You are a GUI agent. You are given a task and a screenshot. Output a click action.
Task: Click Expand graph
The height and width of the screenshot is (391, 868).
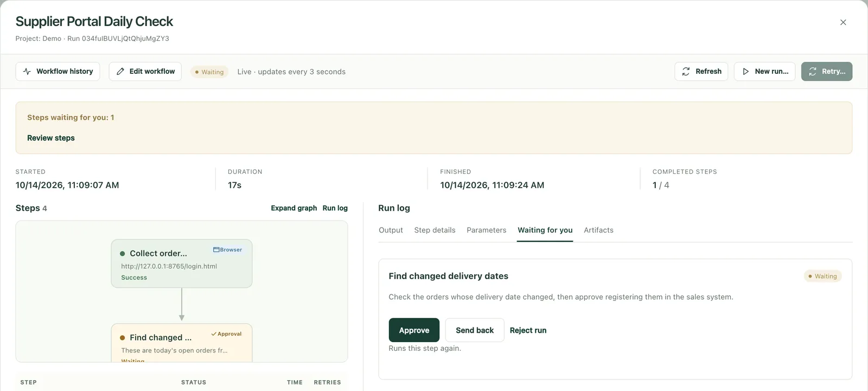click(294, 208)
